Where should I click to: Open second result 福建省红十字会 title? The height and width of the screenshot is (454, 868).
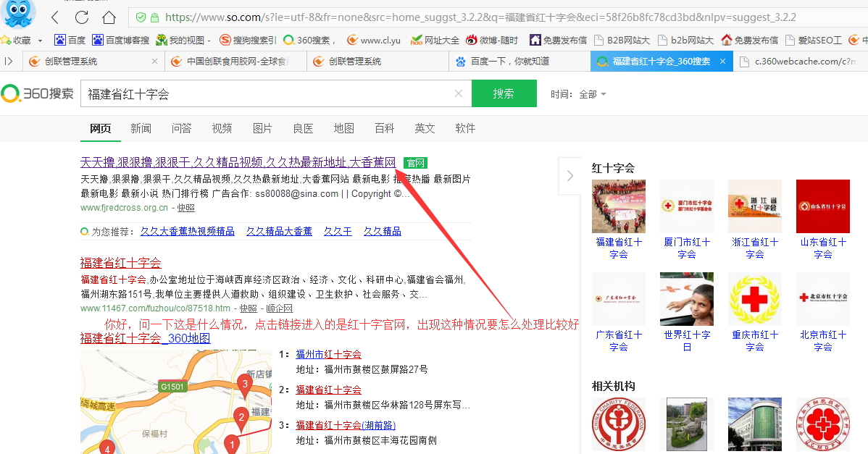(x=121, y=263)
